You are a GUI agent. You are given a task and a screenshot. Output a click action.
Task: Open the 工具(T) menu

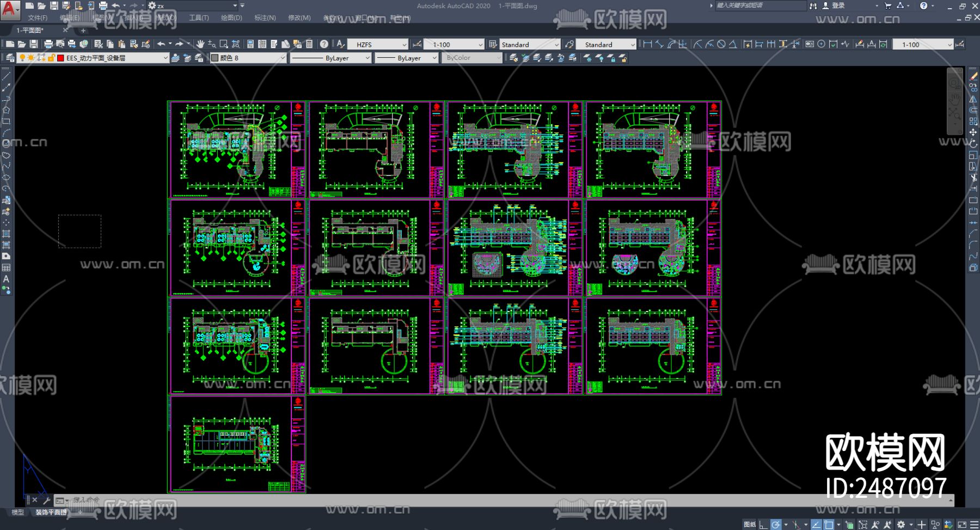[199, 18]
